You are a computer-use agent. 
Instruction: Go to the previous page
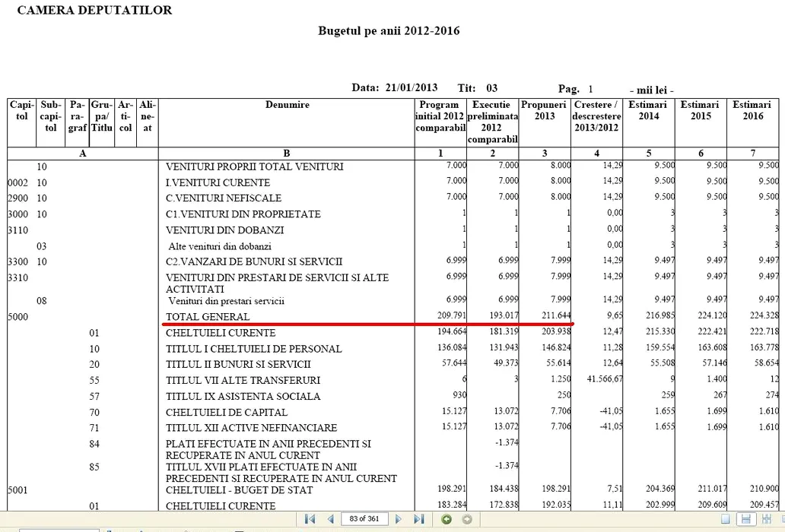(x=330, y=519)
